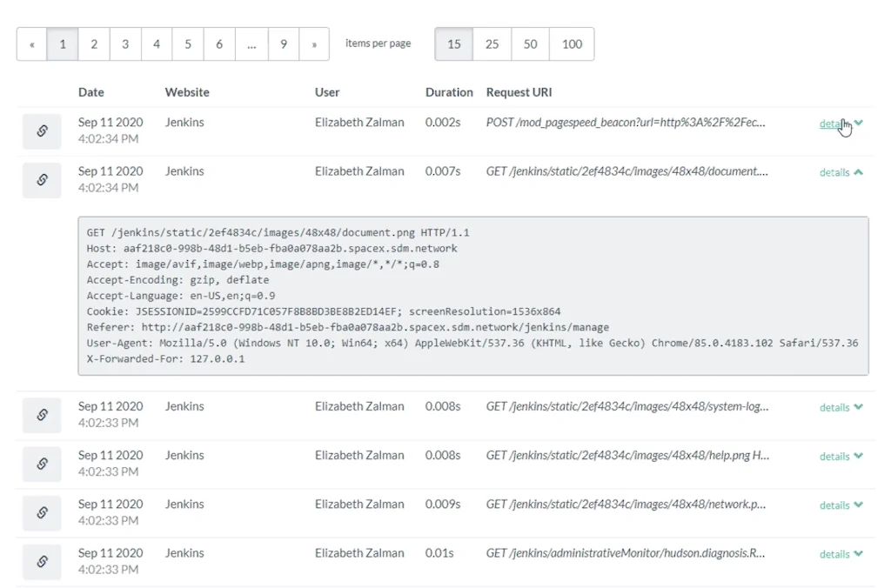Click the Date column header
Image resolution: width=891 pixels, height=588 pixels.
click(x=90, y=91)
